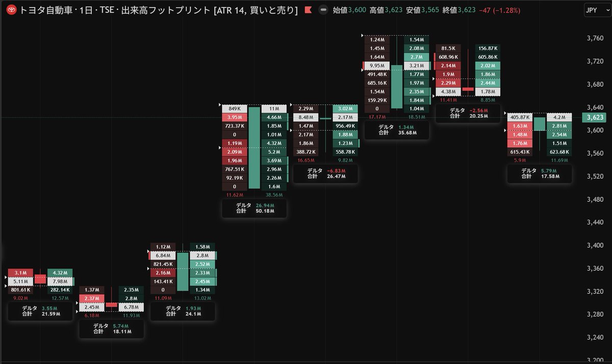Click the 26.47M total value
This screenshot has height=364, width=612.
click(336, 176)
